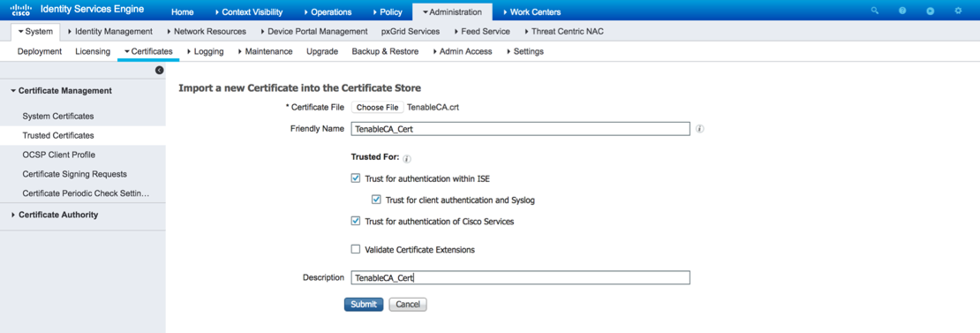Enable Validate Certificate Extensions checkbox
The image size is (980, 333).
tap(356, 249)
